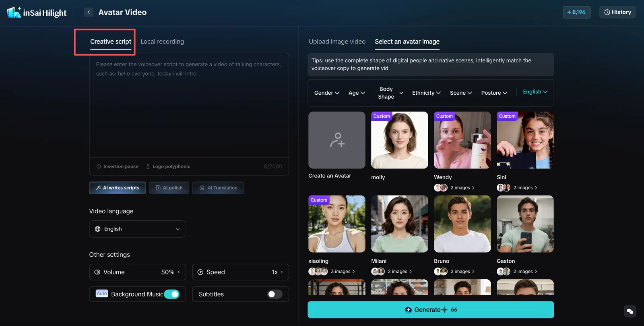Click the "Video language" label
Screen dimensions: 644x326
[111, 211]
